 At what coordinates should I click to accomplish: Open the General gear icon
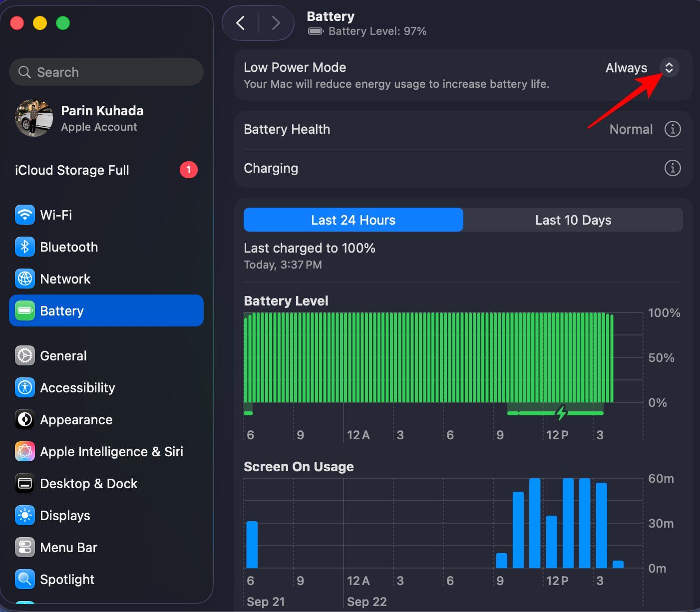[x=25, y=356]
